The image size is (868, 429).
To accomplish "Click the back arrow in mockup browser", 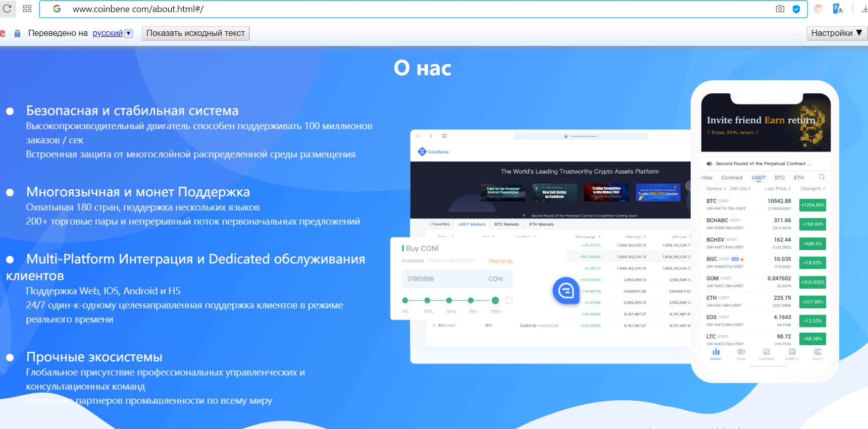I will pos(418,136).
